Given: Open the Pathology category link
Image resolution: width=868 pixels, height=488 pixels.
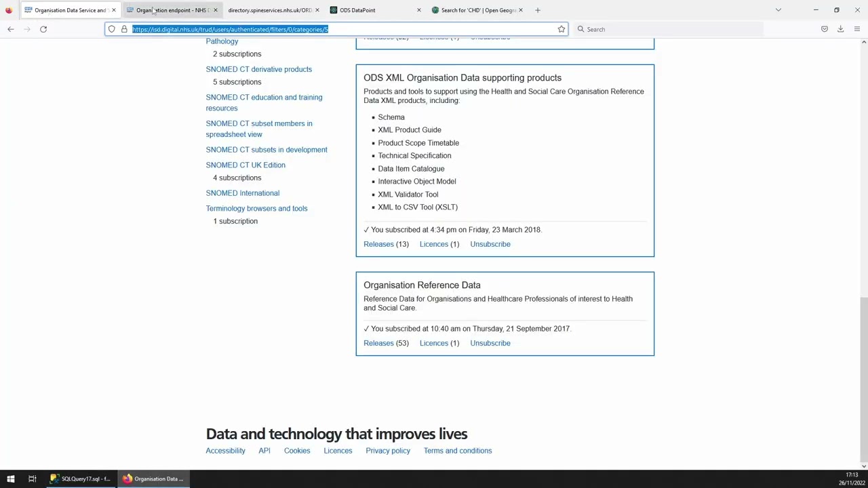Looking at the screenshot, I should click(x=222, y=41).
